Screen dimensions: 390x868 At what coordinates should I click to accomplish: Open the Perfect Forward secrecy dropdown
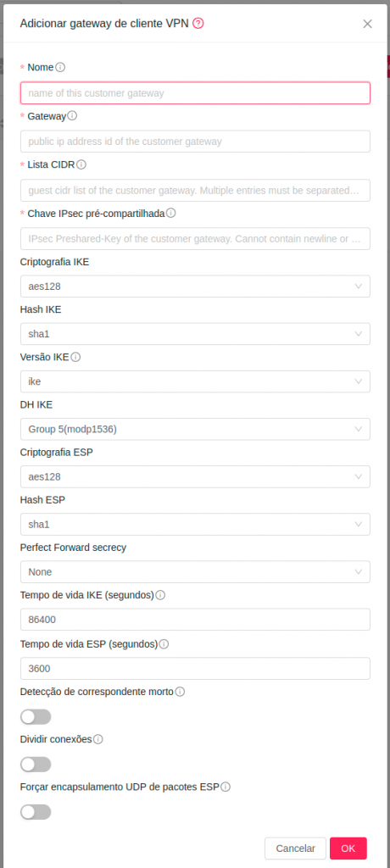(195, 572)
